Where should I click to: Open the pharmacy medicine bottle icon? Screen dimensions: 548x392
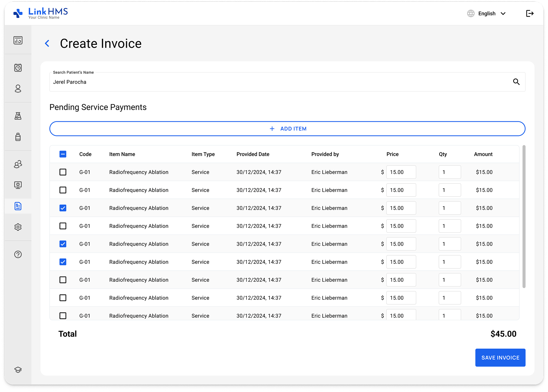pos(18,137)
